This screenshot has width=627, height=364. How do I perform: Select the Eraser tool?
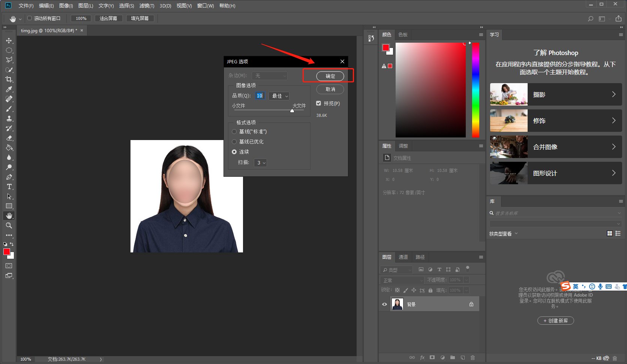(x=9, y=138)
